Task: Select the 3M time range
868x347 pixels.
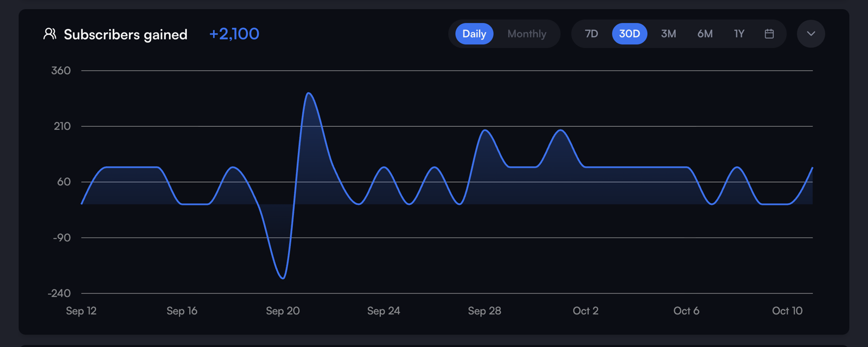Action: (x=668, y=34)
